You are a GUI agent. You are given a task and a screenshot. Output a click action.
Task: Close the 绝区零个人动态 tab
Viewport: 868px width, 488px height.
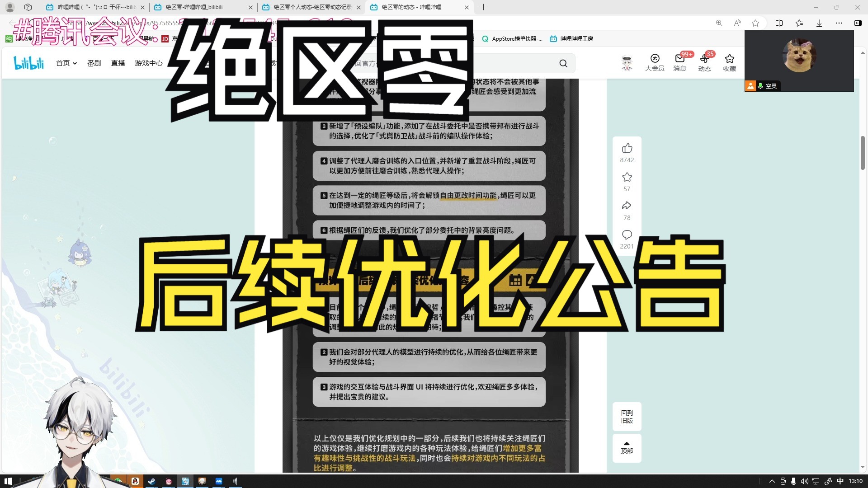[359, 7]
